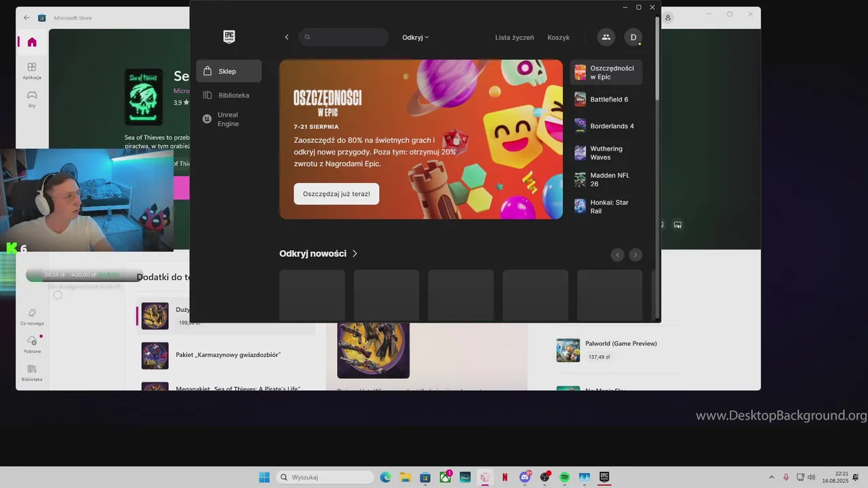The height and width of the screenshot is (488, 868).
Task: Open Biblioteka in Microsoft Store sidebar
Action: click(32, 373)
